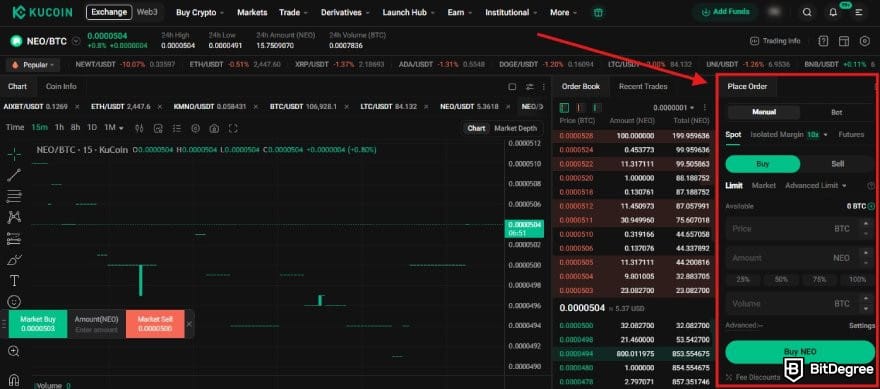This screenshot has height=389, width=880.
Task: Show only sell orders in order book
Action: [x=580, y=107]
